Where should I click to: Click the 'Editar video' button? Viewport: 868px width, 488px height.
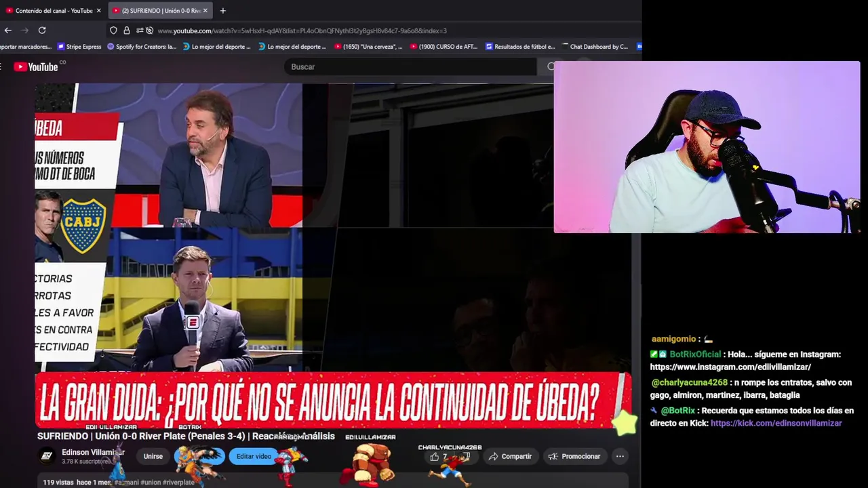pos(254,456)
